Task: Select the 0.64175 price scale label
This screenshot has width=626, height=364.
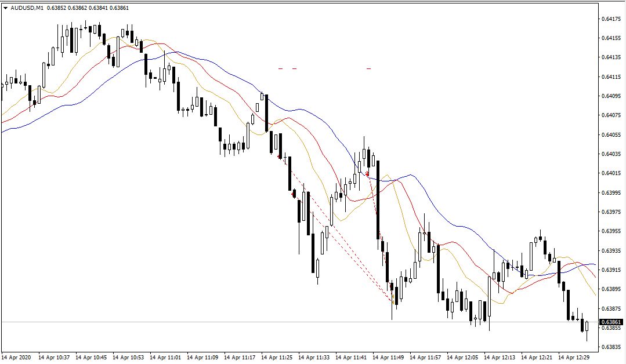Action: 611,19
